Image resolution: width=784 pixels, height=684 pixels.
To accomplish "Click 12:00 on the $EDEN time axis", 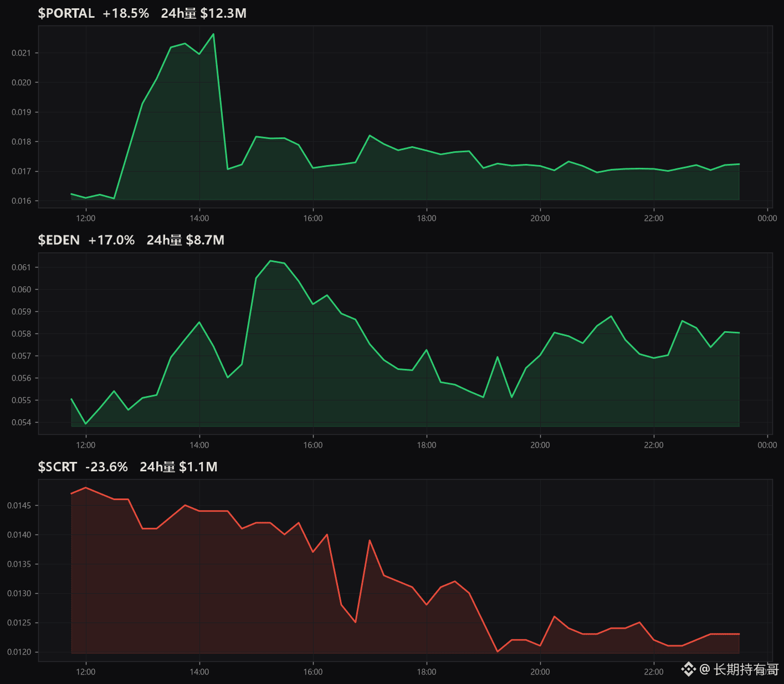I will tap(86, 445).
